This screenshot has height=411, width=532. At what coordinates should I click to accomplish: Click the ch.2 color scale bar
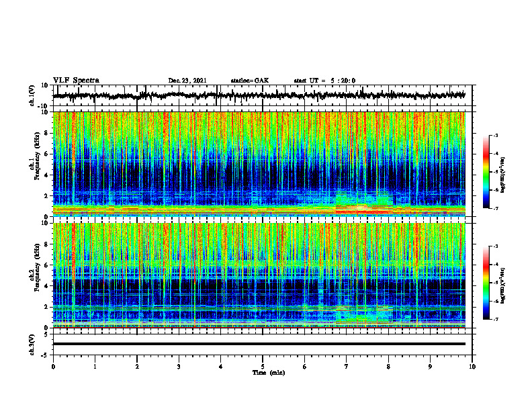click(x=486, y=283)
